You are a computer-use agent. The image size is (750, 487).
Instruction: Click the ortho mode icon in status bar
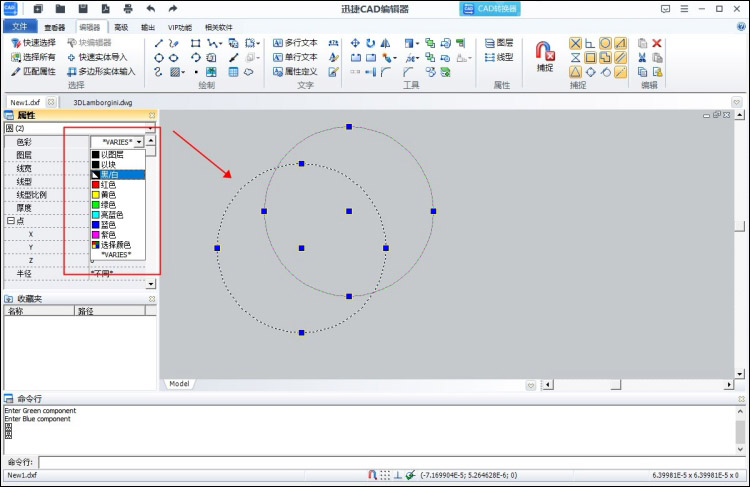[397, 475]
